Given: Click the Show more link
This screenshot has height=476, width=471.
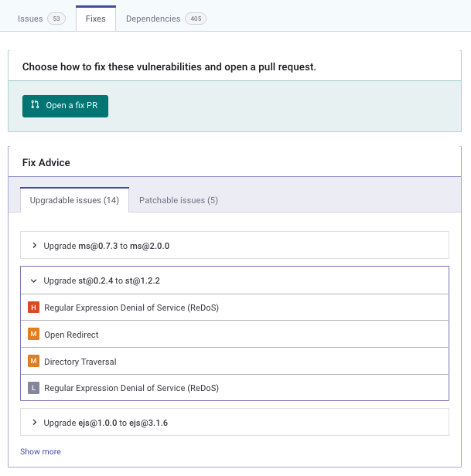Looking at the screenshot, I should tap(40, 451).
